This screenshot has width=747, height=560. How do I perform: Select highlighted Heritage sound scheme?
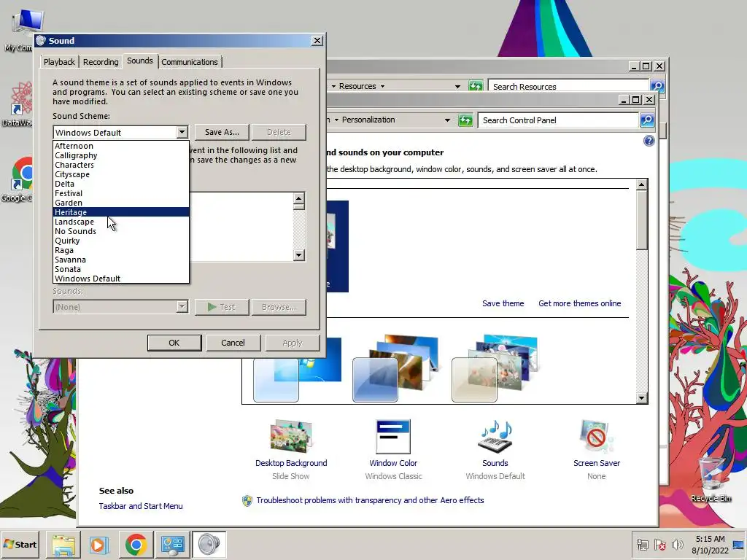tap(121, 212)
